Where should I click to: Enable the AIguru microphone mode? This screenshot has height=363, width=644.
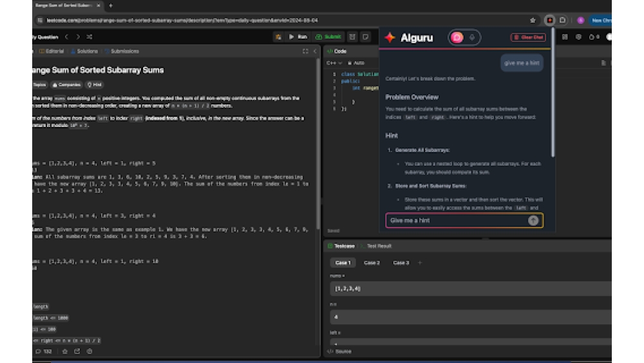[472, 37]
